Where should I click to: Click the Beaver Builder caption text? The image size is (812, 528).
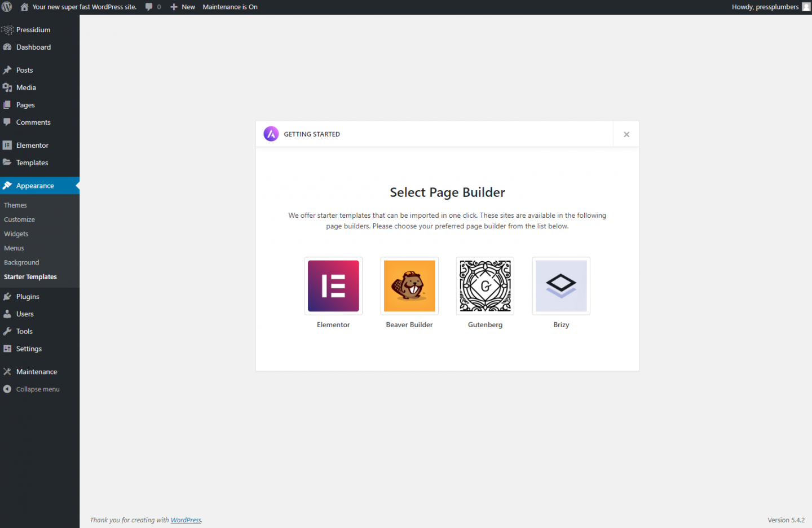409,325
